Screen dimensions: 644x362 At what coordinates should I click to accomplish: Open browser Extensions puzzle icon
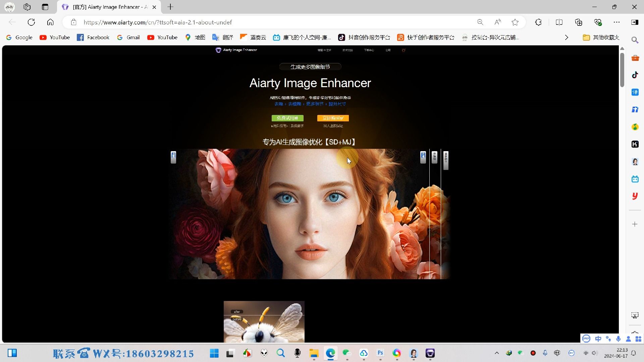pyautogui.click(x=538, y=22)
